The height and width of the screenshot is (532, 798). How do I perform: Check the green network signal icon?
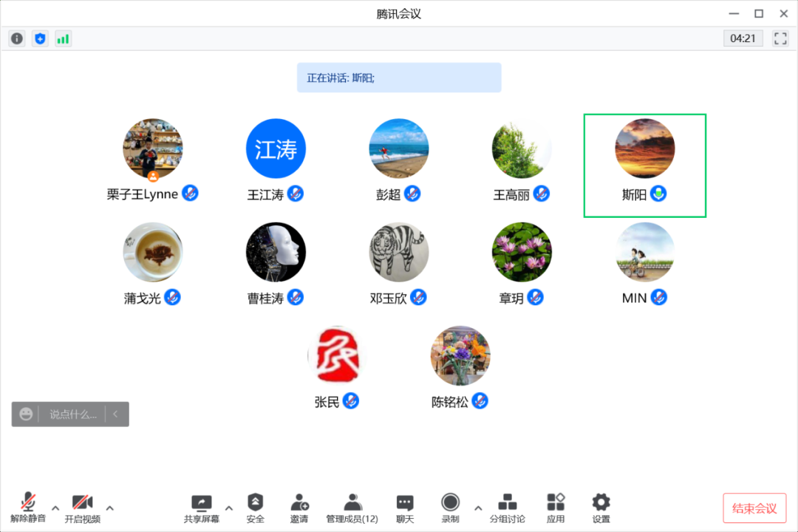[63, 38]
